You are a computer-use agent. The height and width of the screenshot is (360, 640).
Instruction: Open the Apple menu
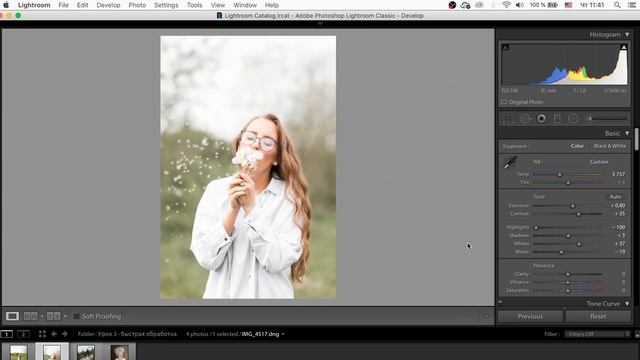6,5
